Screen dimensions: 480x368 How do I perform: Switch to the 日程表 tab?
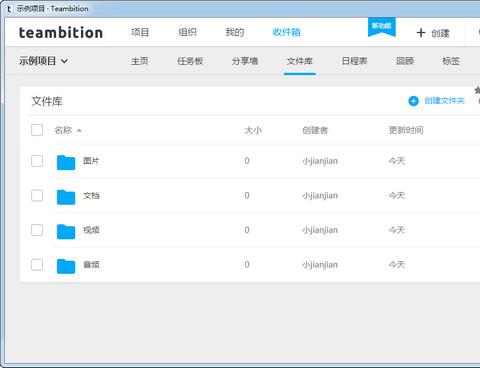354,61
